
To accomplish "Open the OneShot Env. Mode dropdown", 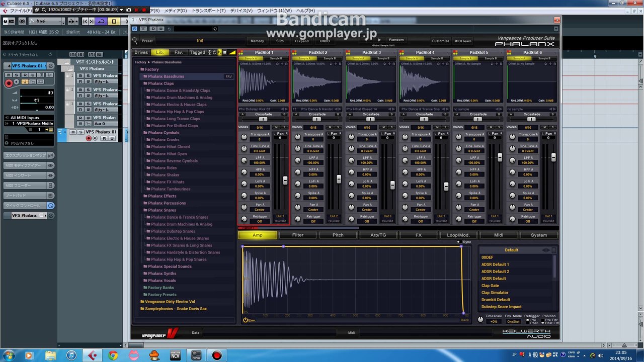I will click(513, 321).
